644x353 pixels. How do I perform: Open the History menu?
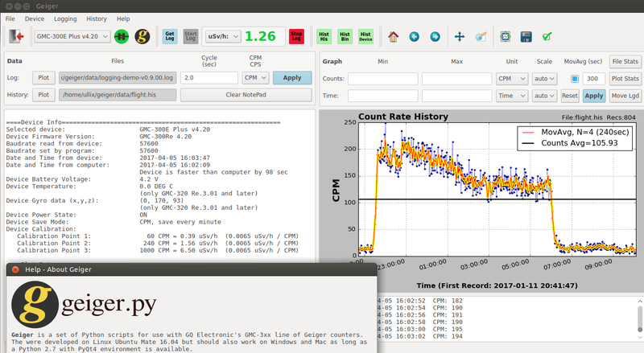click(x=97, y=18)
